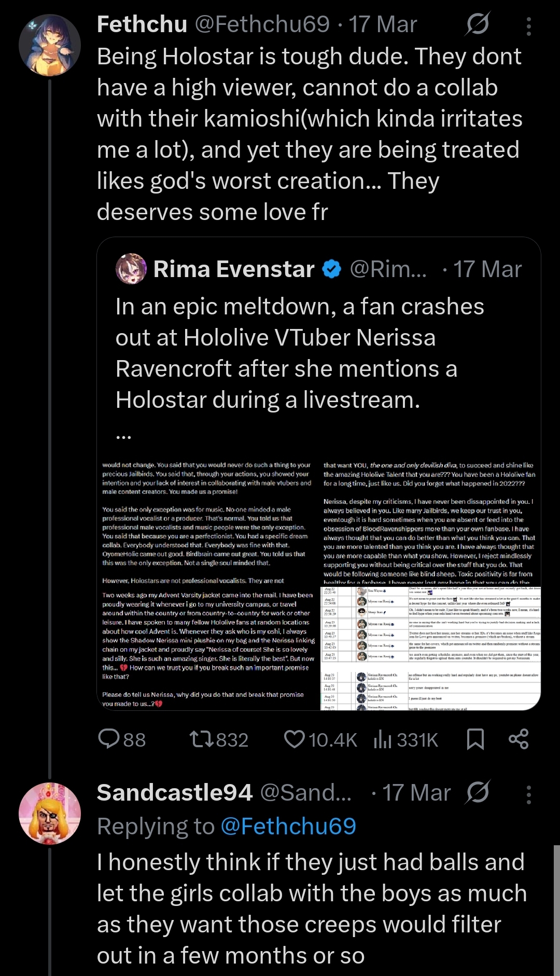This screenshot has width=560, height=976.
Task: Open the Fethchu display name link
Action: point(142,24)
